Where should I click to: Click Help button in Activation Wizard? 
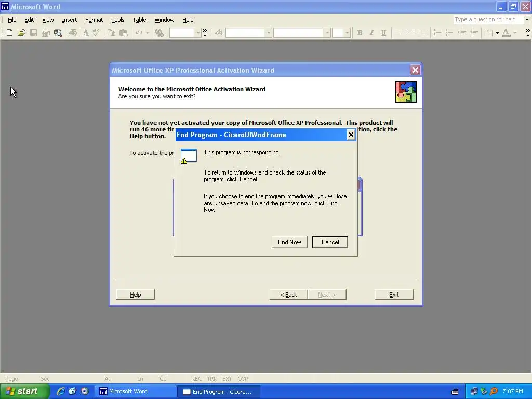[x=136, y=295]
